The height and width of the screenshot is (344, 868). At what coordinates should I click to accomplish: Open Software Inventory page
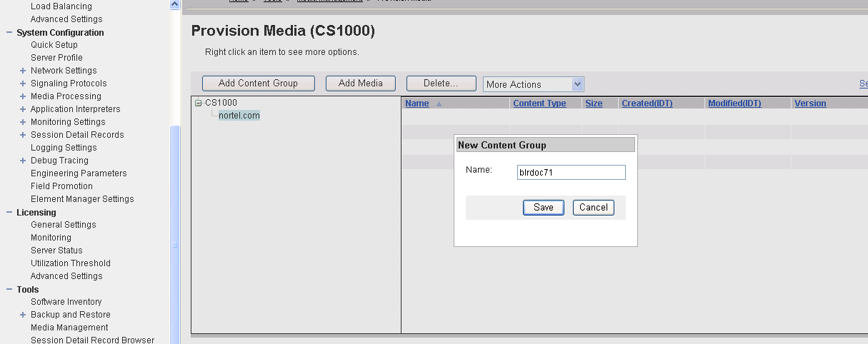[x=66, y=302]
